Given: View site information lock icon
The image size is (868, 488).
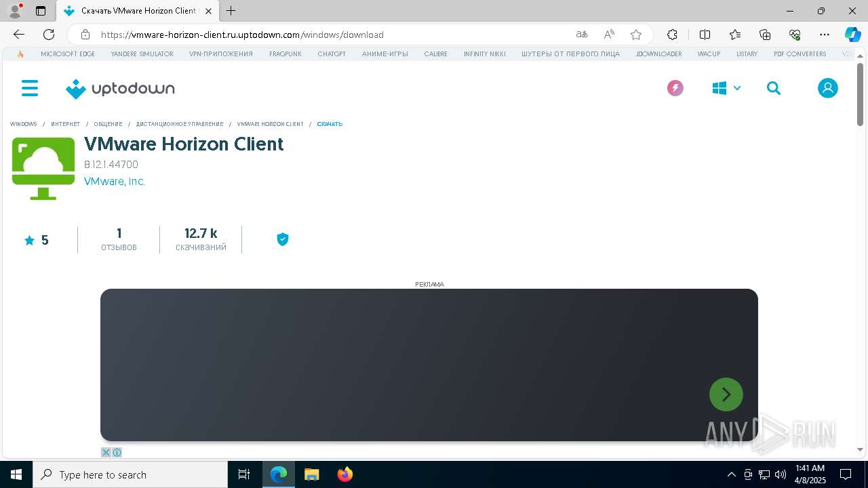Looking at the screenshot, I should [x=85, y=35].
